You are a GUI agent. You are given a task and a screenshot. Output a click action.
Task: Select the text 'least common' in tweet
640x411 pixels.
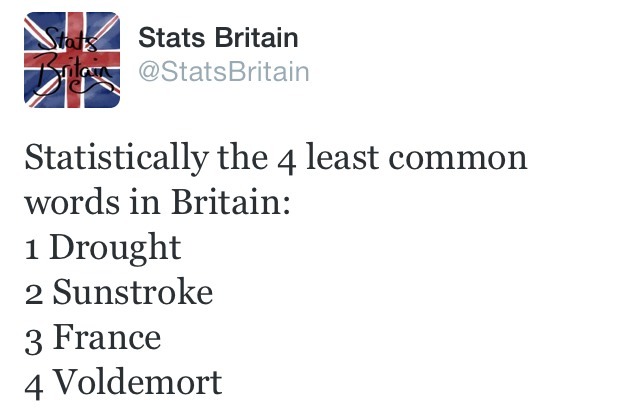click(417, 158)
